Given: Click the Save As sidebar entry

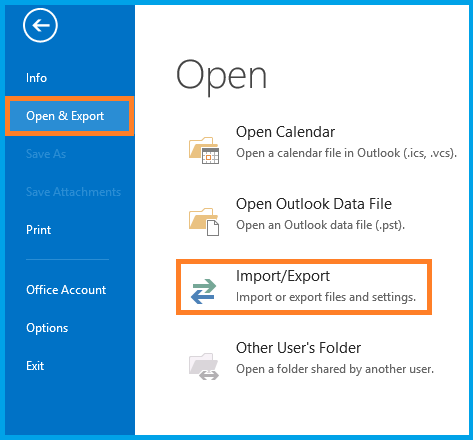Looking at the screenshot, I should [x=46, y=154].
